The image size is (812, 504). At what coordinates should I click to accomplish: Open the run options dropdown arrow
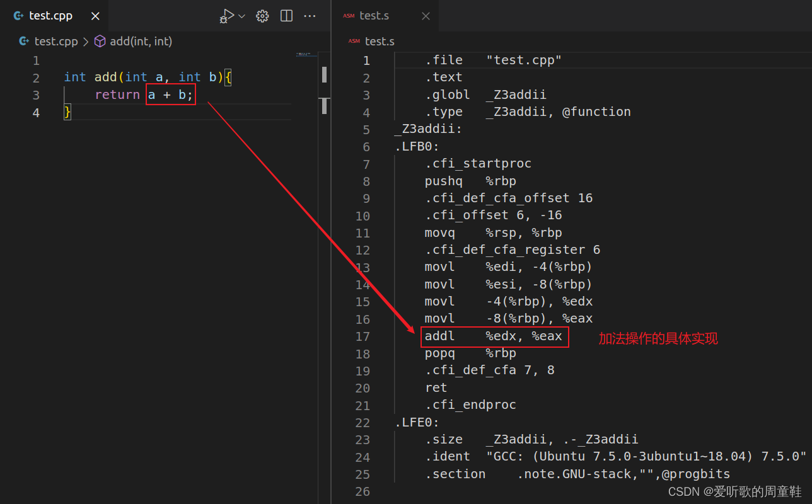tap(241, 16)
